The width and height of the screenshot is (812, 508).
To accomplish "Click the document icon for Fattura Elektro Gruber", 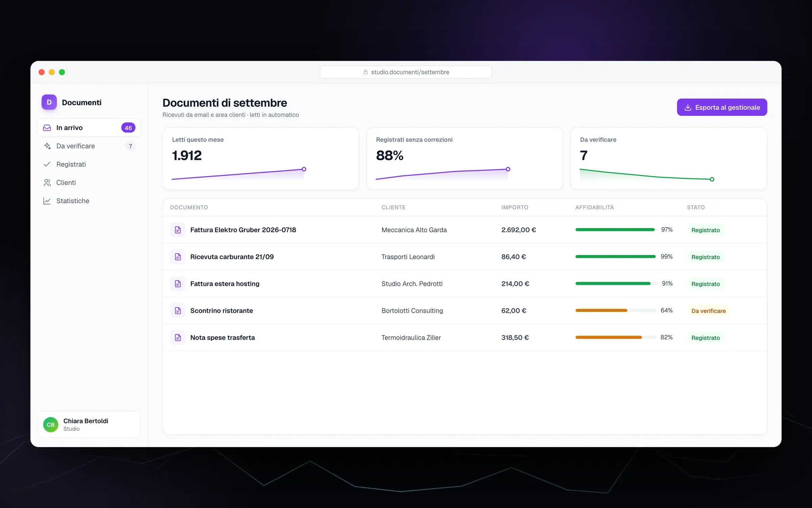I will 178,230.
